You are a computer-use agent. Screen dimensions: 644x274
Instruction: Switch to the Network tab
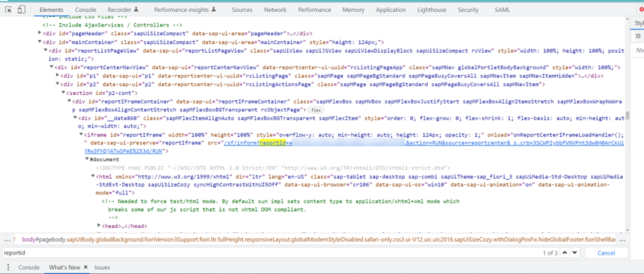(275, 10)
